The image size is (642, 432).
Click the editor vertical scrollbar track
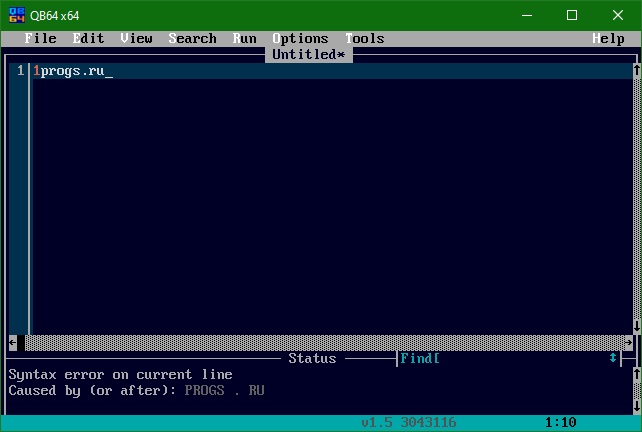[x=637, y=199]
